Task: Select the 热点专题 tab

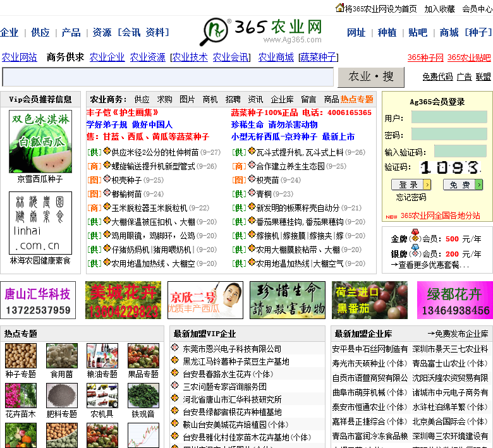Action: [357, 99]
